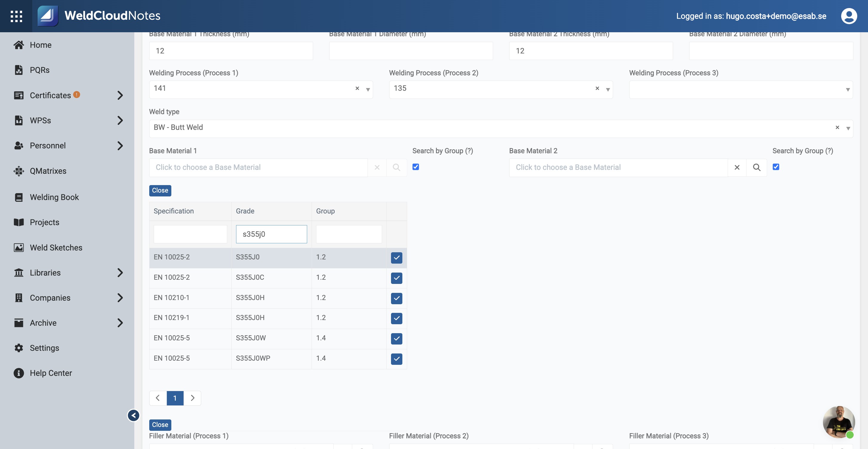Open the support chat avatar

point(839,422)
